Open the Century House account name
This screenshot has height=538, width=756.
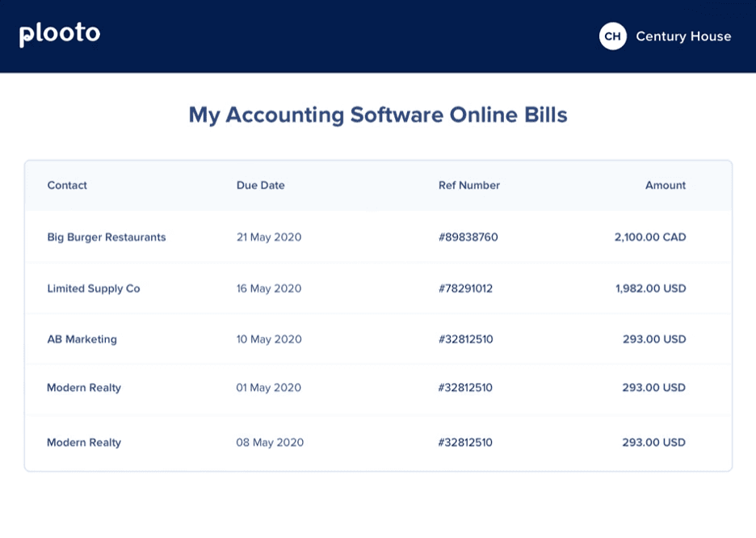[x=682, y=36]
